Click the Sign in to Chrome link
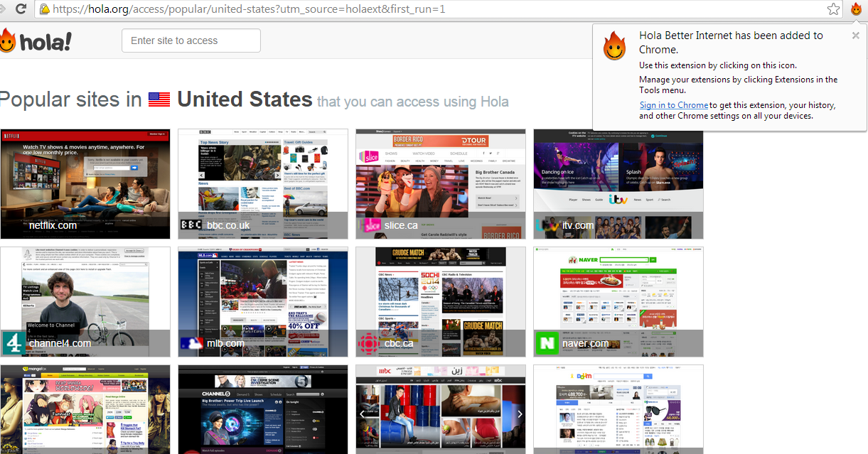 [673, 105]
